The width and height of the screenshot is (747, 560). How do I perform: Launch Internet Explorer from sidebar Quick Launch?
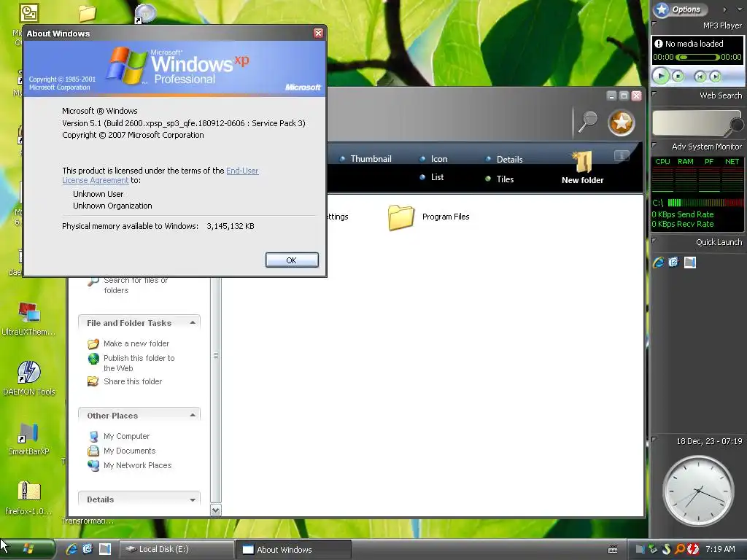659,262
